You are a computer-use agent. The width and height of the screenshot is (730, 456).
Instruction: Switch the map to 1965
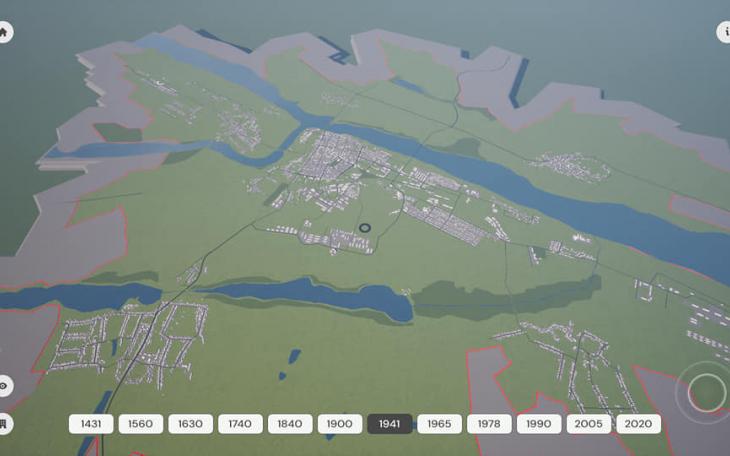click(x=439, y=424)
